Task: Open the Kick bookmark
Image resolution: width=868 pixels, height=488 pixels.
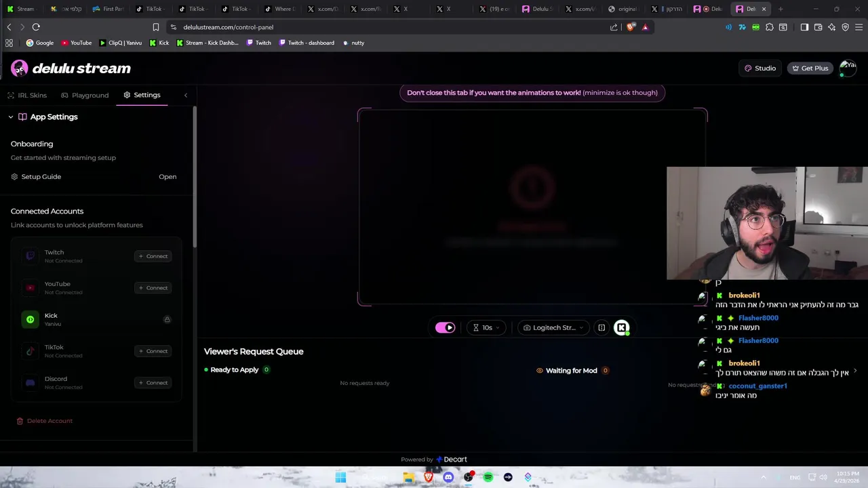Action: [159, 43]
